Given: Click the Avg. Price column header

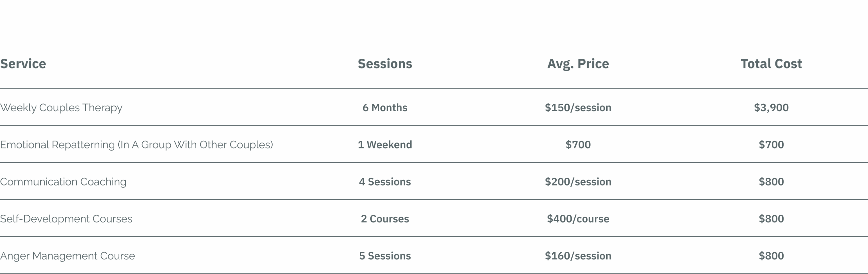Looking at the screenshot, I should point(578,64).
